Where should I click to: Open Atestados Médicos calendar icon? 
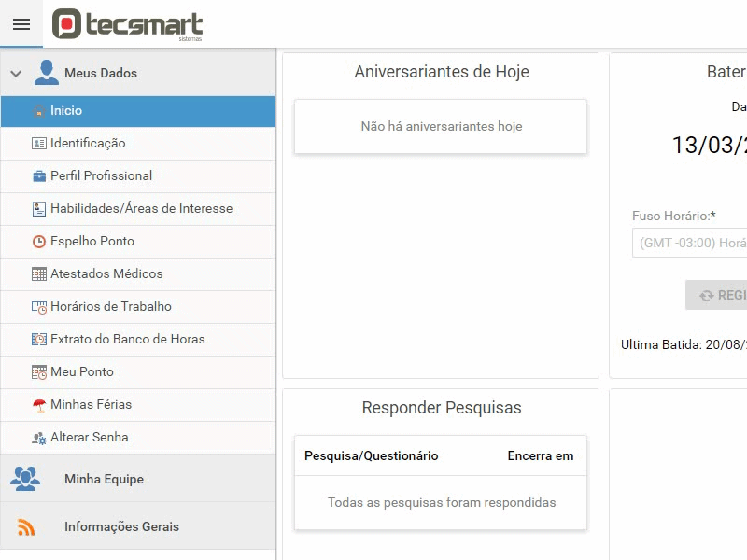39,273
